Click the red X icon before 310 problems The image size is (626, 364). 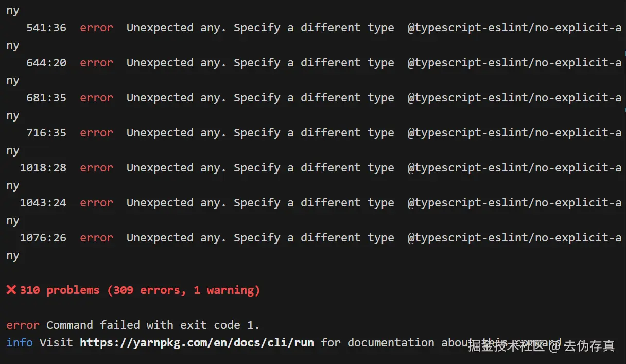tap(11, 290)
